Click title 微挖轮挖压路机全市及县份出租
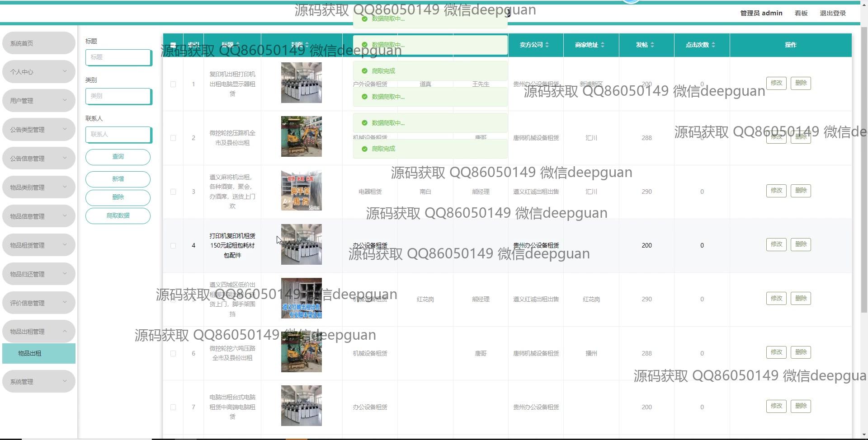Screen dimensions: 868x440 click(232, 138)
